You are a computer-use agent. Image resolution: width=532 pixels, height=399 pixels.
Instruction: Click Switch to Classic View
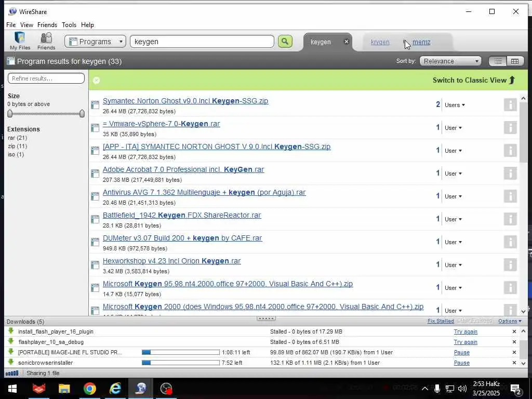474,80
